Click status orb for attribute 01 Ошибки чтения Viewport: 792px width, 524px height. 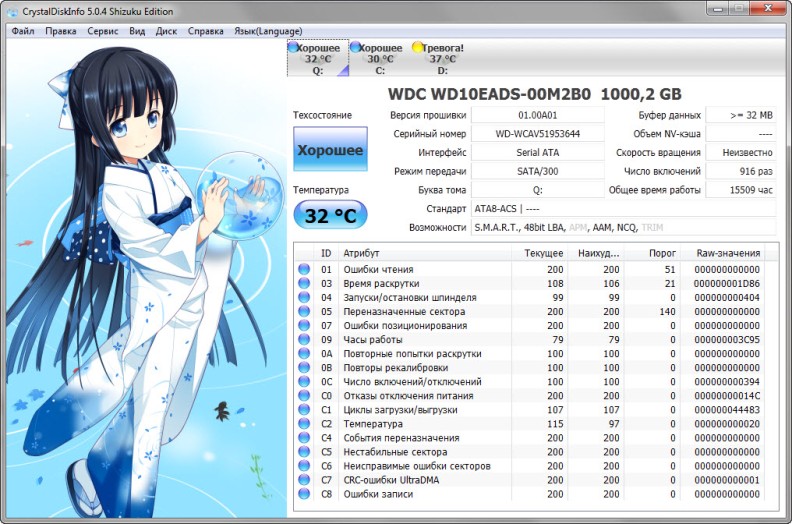coord(304,269)
